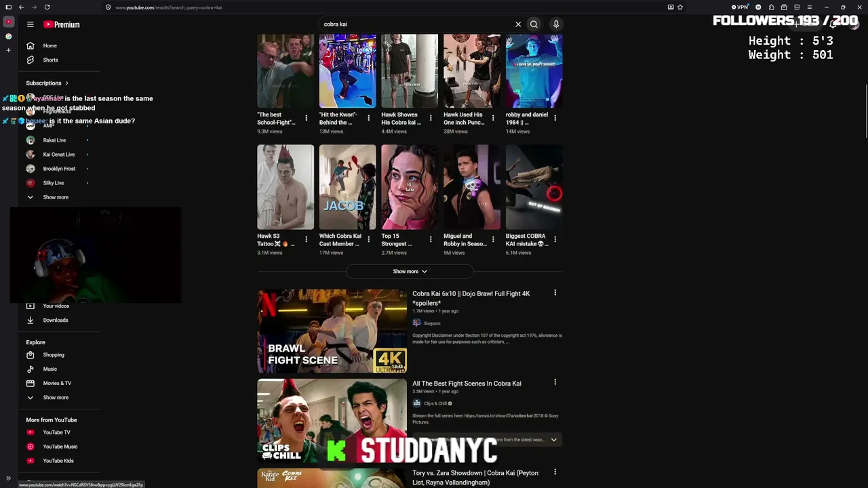Open options for 'robby and daniel 1984' short
Screen dimensions: 868x488
point(555,118)
